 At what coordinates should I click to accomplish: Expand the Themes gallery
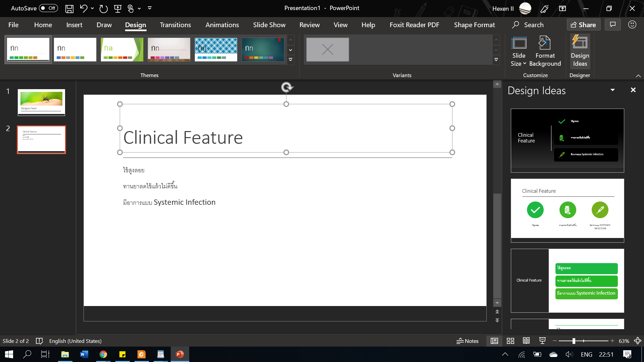tap(290, 60)
